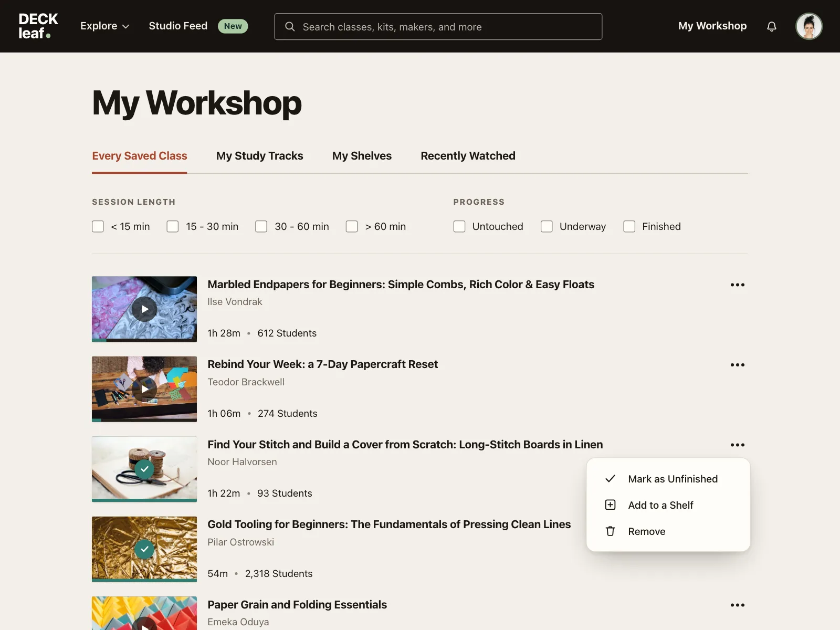The height and width of the screenshot is (630, 840).
Task: View instructor Ilse Vondrak
Action: [235, 302]
